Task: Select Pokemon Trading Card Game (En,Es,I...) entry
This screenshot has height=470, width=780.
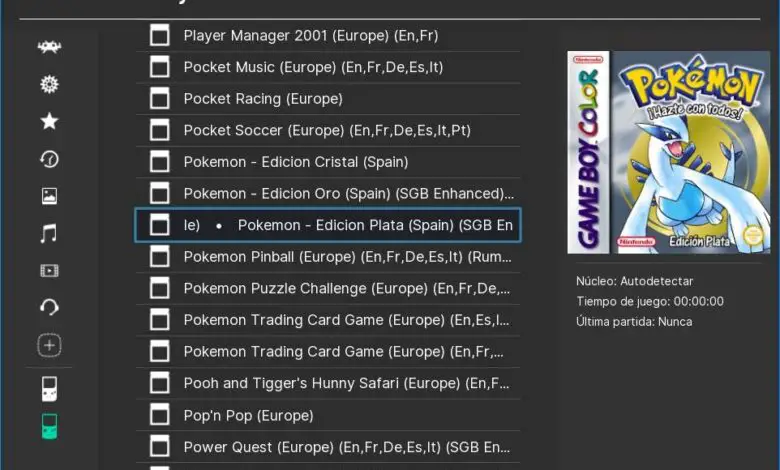Action: tap(328, 320)
